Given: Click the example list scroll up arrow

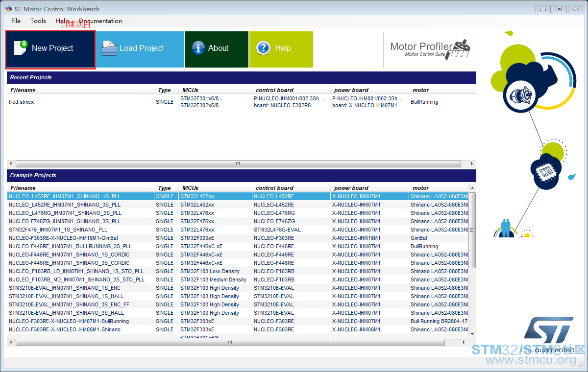Looking at the screenshot, I should (x=472, y=188).
